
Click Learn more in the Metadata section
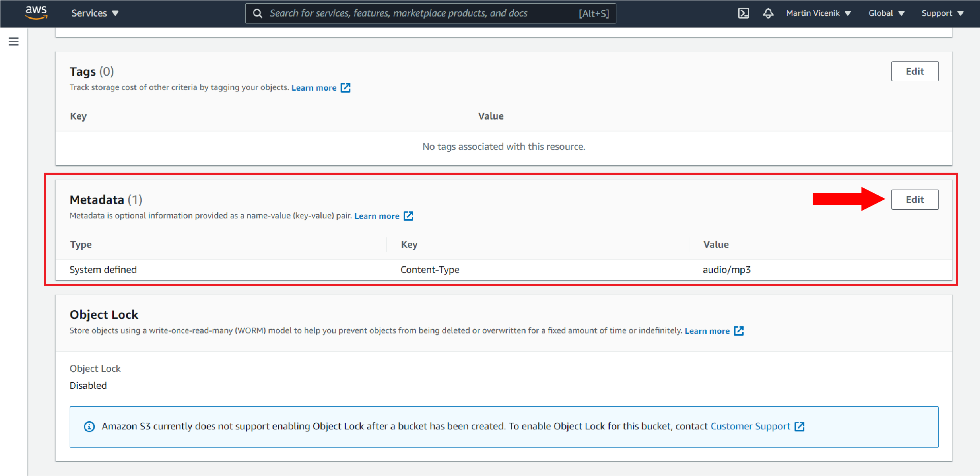click(376, 216)
